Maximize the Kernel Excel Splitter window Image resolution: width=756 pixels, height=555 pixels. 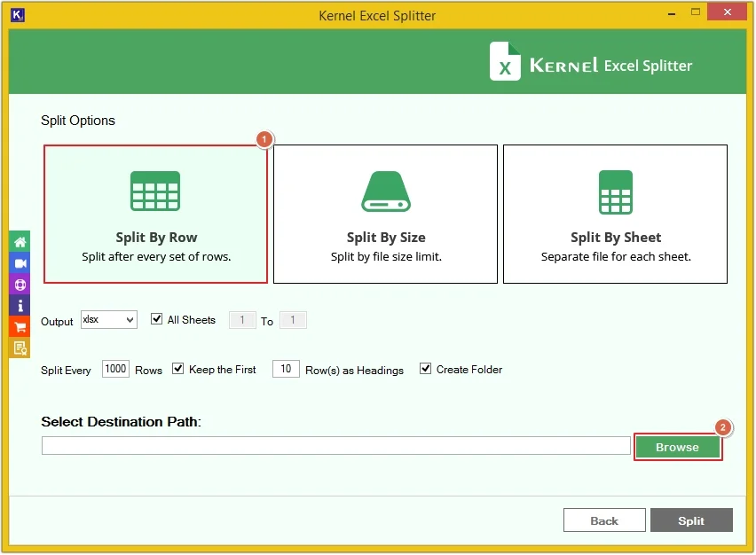696,12
